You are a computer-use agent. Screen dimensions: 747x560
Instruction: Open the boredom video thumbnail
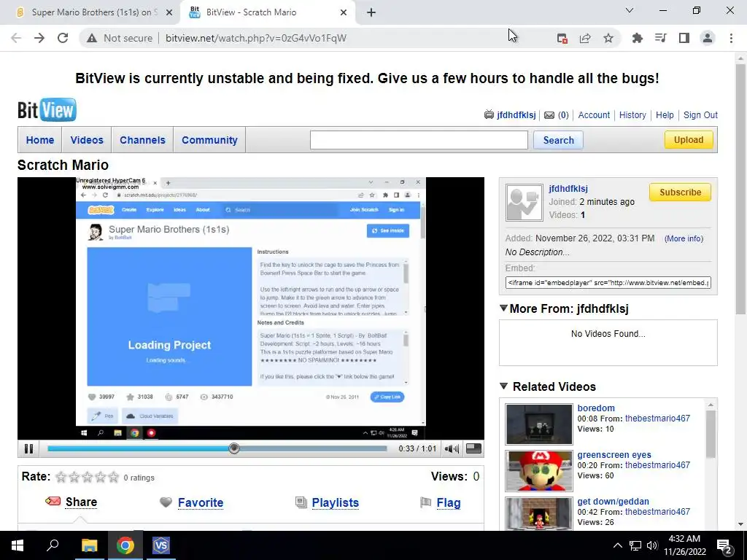(x=539, y=424)
